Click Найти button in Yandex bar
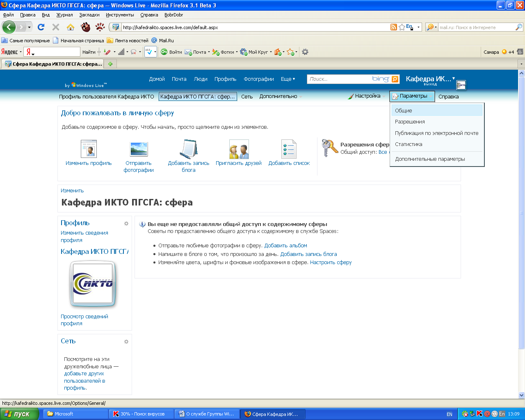Image resolution: width=525 pixels, height=420 pixels. point(89,52)
